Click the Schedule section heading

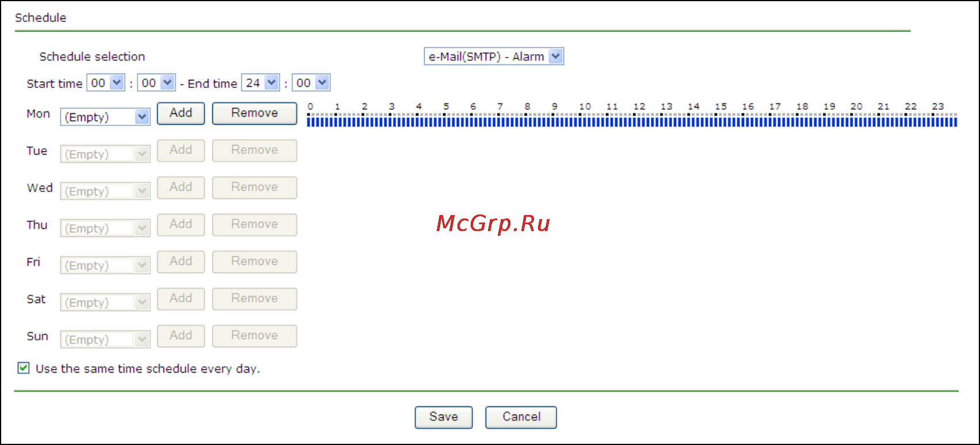pos(40,18)
